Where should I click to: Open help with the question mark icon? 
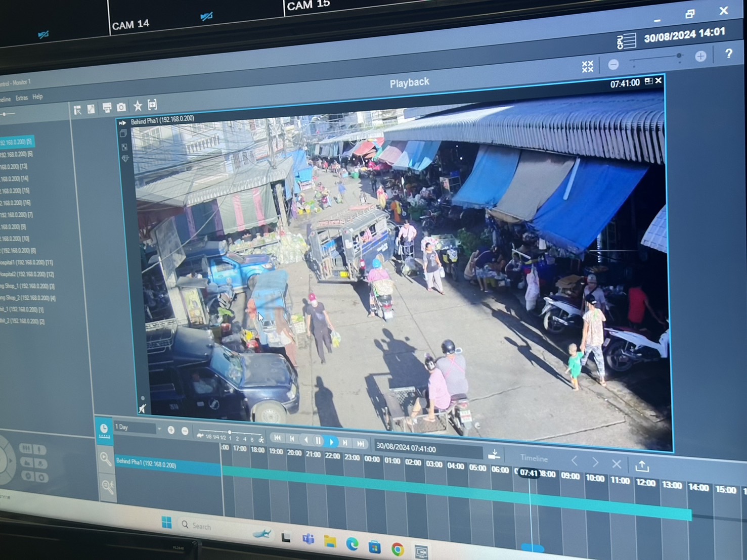(x=728, y=54)
